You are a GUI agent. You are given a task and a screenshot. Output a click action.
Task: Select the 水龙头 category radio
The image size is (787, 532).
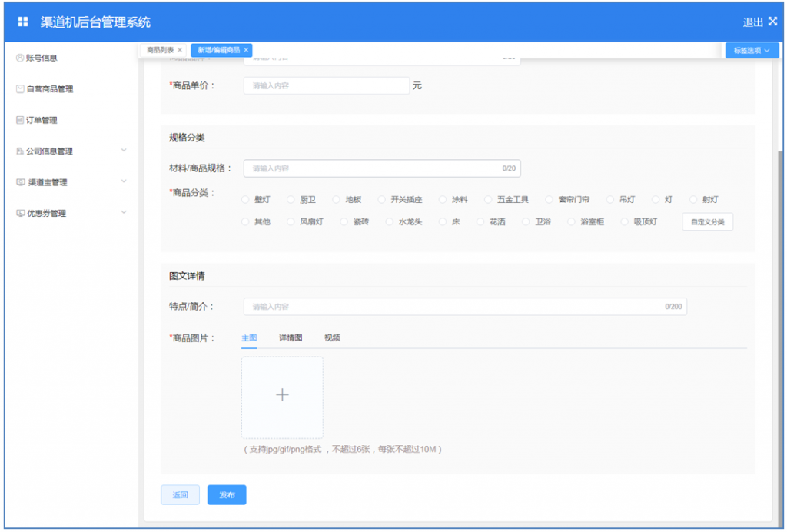coord(390,222)
